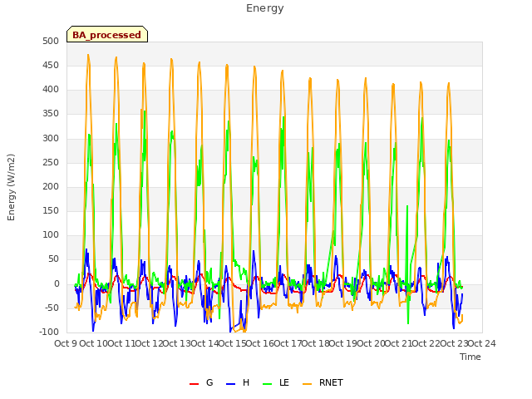Select the Energy chart title
This screenshot has height=399, width=532.
[265, 8]
